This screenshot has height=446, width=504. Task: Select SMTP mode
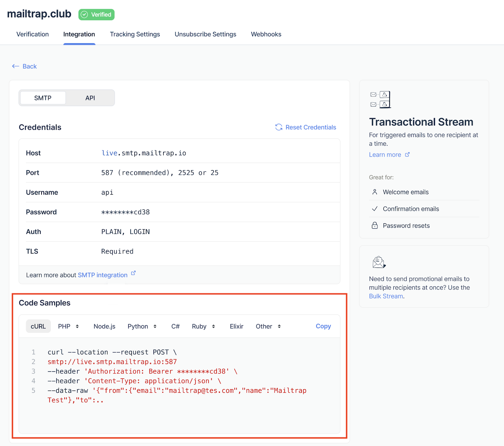(43, 98)
